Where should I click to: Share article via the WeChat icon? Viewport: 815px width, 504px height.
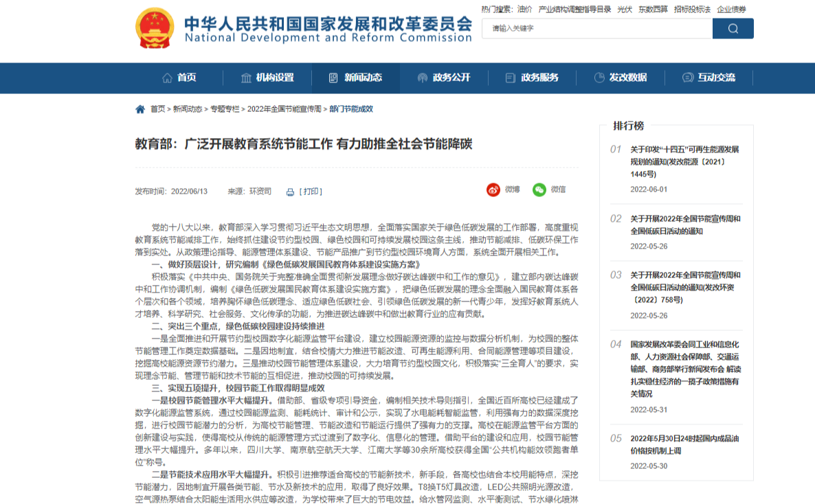coord(539,190)
